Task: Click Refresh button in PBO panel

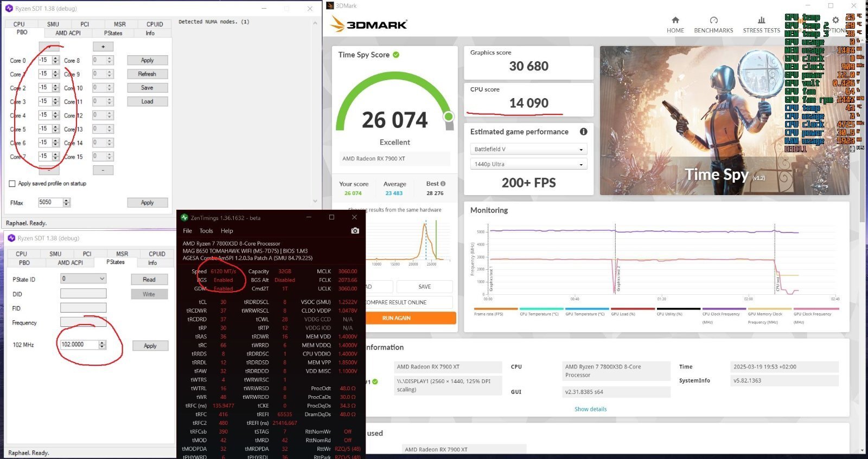Action: tap(147, 74)
